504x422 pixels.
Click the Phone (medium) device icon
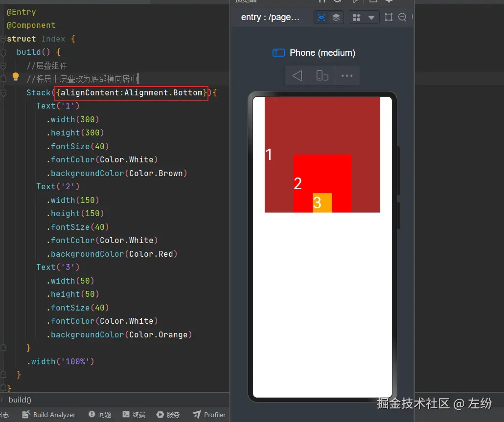click(278, 53)
